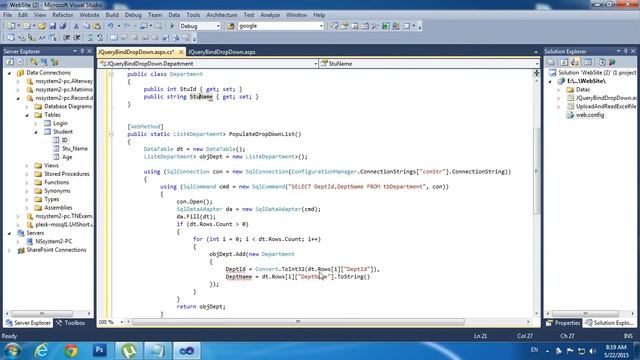Collapse the Servers node
Viewport: 640px width, 360px height.
[x=9, y=233]
